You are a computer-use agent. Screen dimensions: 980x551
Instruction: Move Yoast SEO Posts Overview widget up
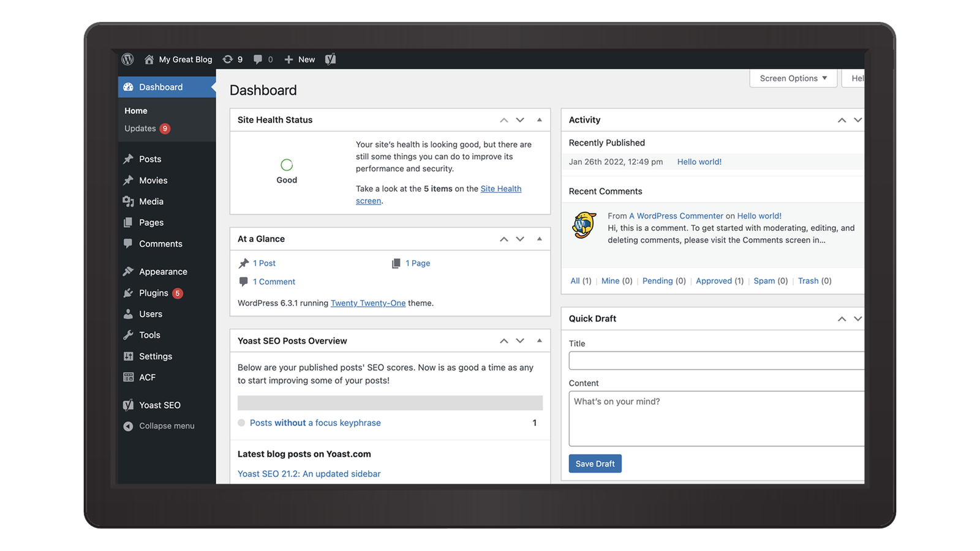tap(503, 341)
